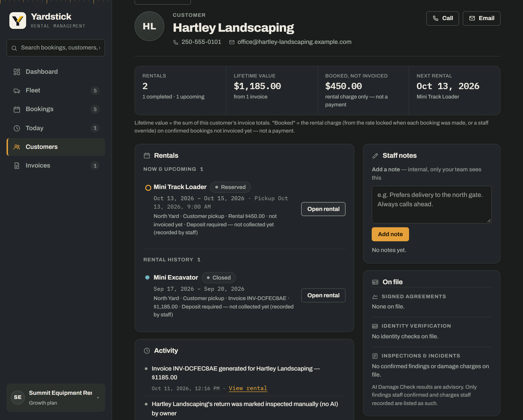
Task: Click into the staff note text area
Action: point(431,204)
